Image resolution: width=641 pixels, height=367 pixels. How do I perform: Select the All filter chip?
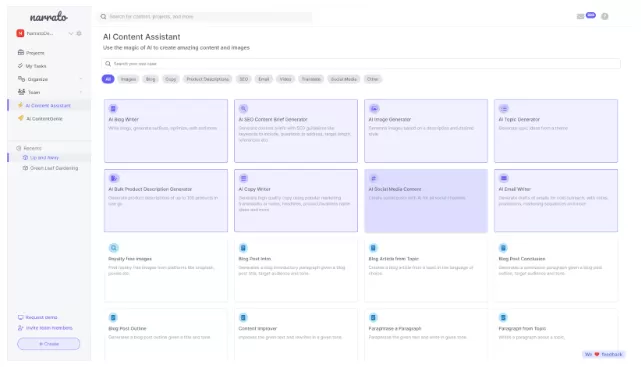(108, 79)
